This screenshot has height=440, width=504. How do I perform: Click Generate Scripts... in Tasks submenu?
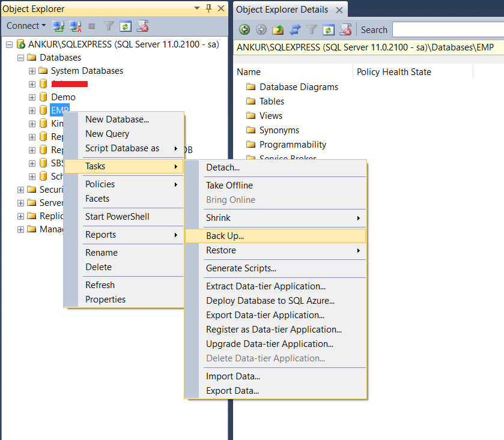[x=276, y=268]
